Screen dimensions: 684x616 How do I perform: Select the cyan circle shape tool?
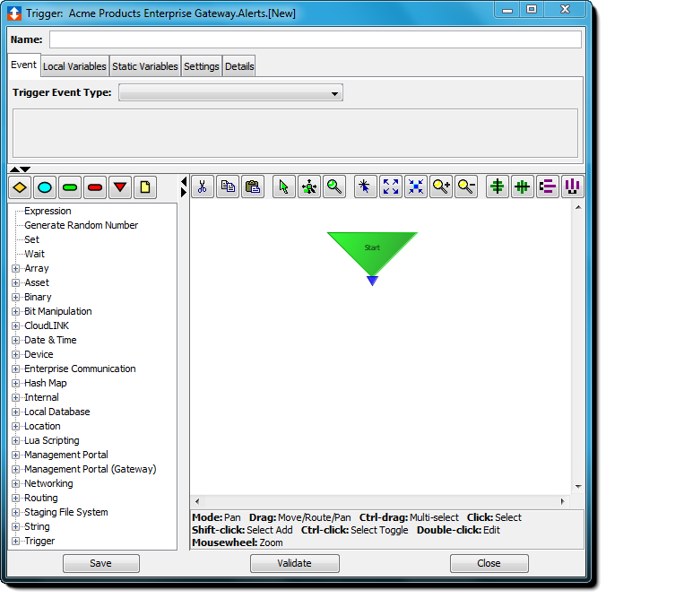[45, 187]
